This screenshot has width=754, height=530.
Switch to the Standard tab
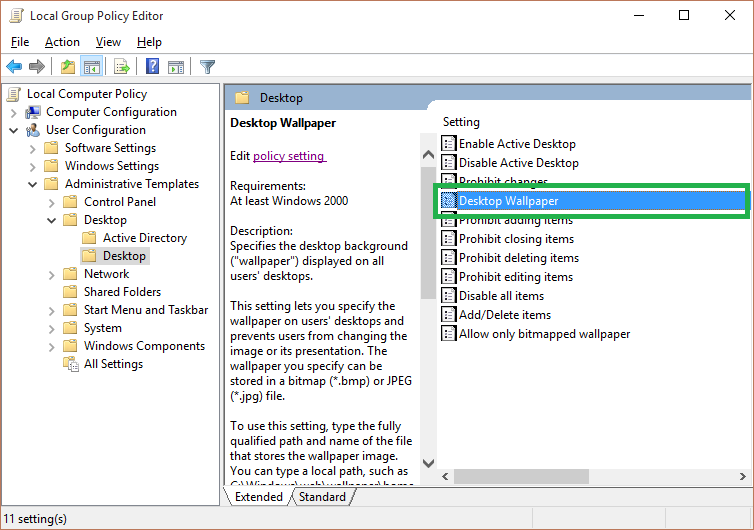coord(322,497)
